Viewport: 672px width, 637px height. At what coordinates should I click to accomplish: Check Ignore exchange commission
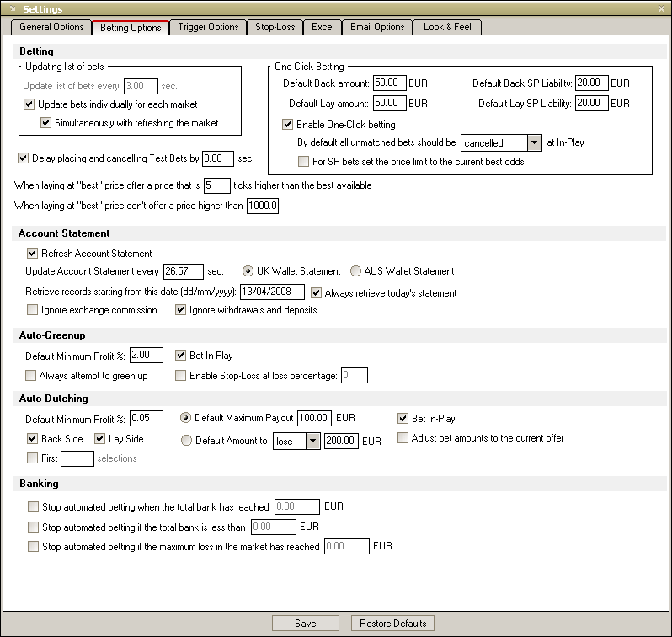32,310
